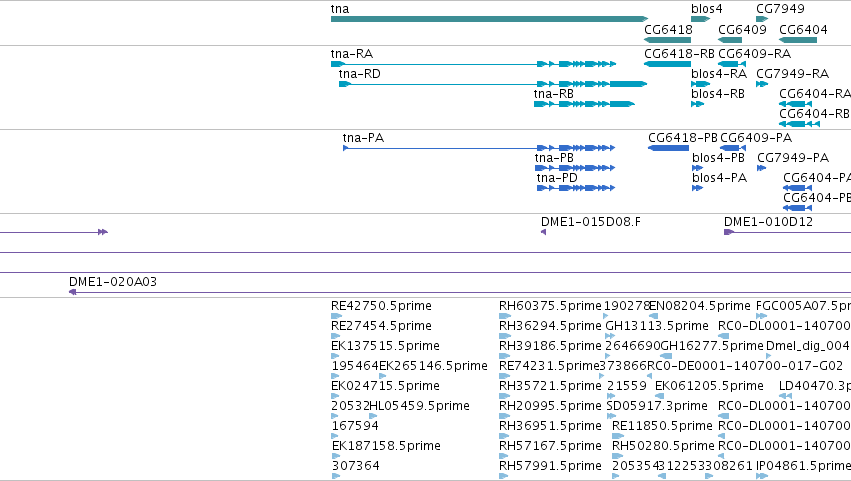Select the tna-RA transcript line
This screenshot has height=481, width=851.
click(x=473, y=64)
